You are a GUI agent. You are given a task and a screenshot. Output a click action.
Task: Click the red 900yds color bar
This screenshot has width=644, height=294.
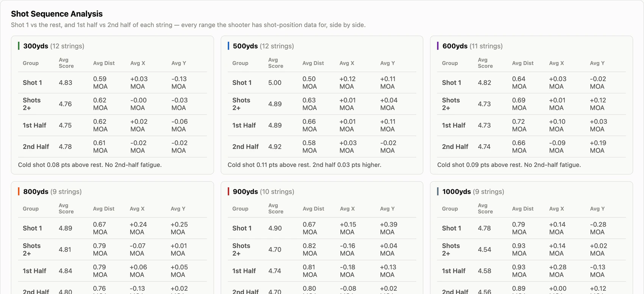(228, 192)
